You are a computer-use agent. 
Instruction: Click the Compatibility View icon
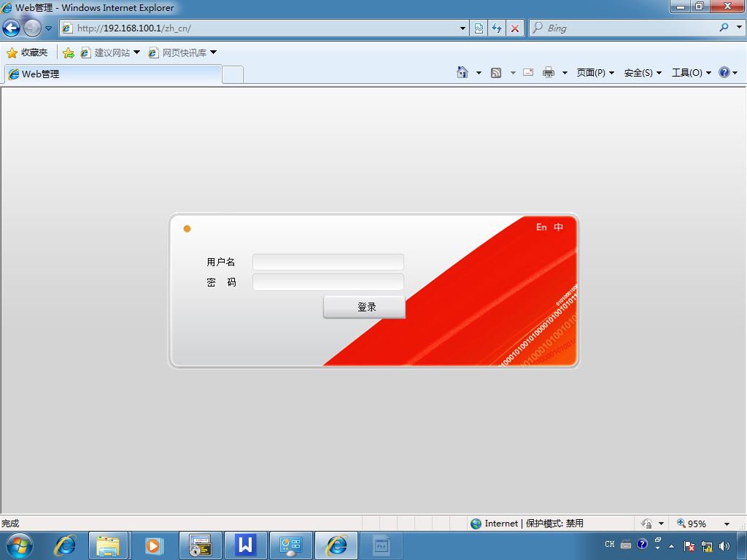coord(479,28)
